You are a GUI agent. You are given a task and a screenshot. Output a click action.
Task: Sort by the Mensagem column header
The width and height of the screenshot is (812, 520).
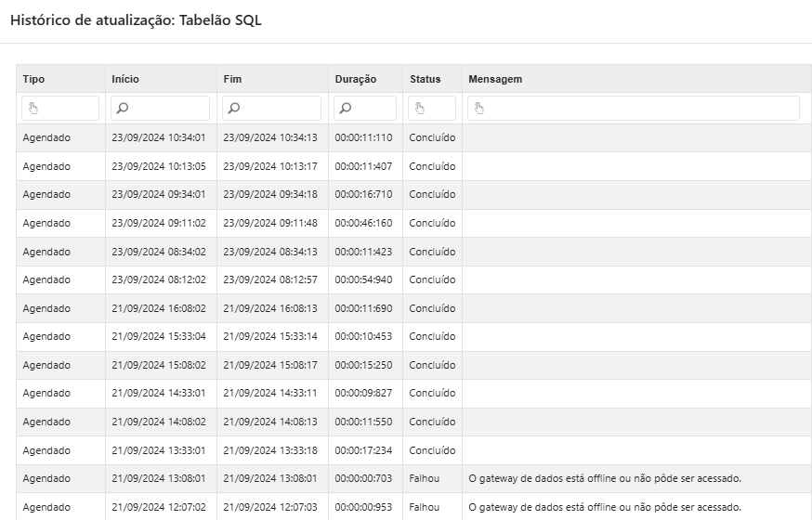[x=495, y=79]
